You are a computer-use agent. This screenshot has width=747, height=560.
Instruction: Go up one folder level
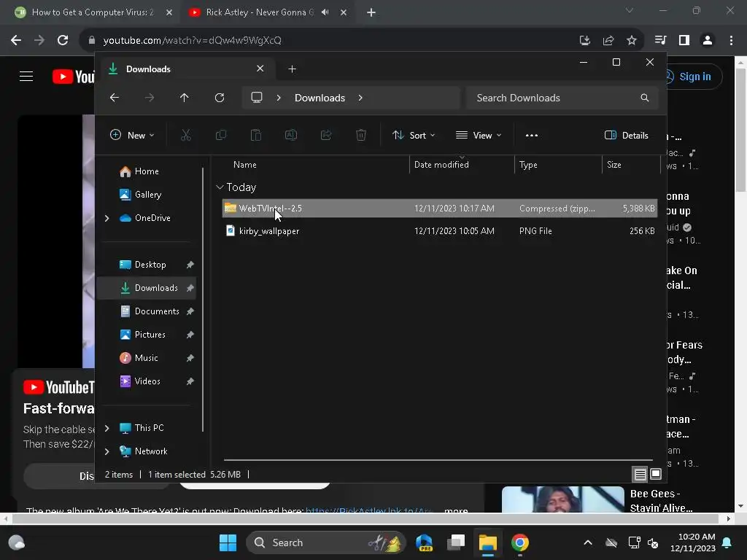pyautogui.click(x=185, y=98)
